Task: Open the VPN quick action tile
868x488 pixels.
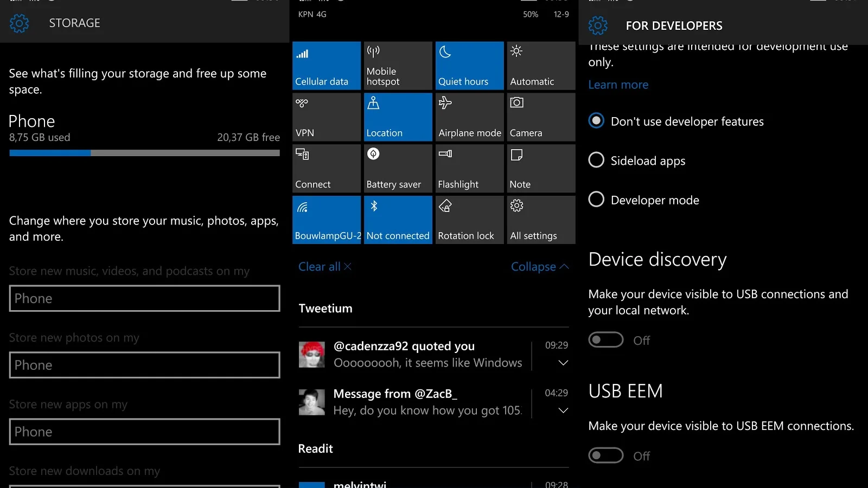Action: point(326,117)
